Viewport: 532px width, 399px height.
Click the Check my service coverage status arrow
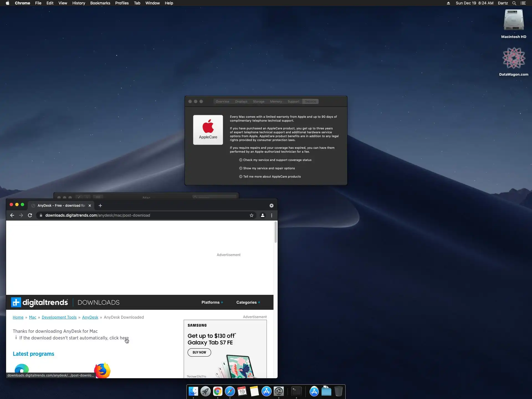pos(241,160)
